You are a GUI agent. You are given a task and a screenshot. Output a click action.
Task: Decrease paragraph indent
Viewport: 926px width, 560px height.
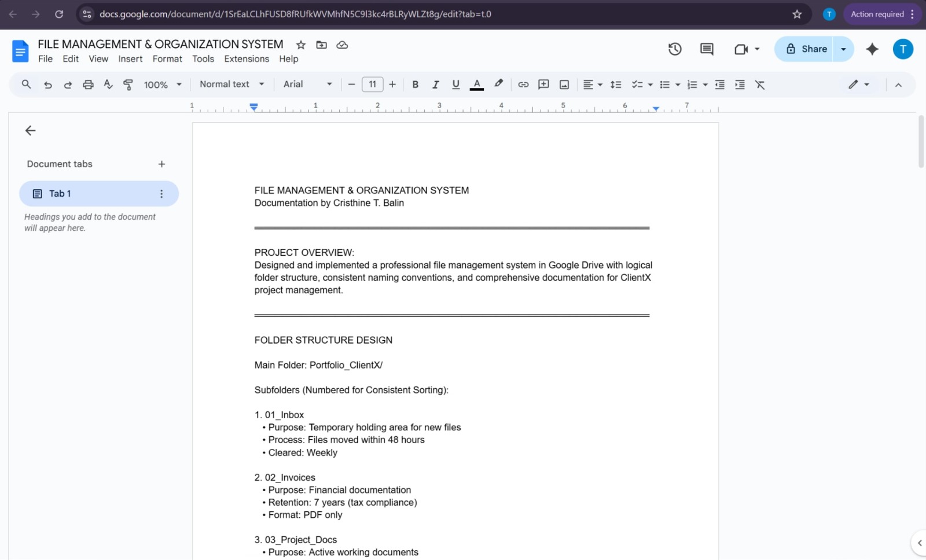pos(719,84)
